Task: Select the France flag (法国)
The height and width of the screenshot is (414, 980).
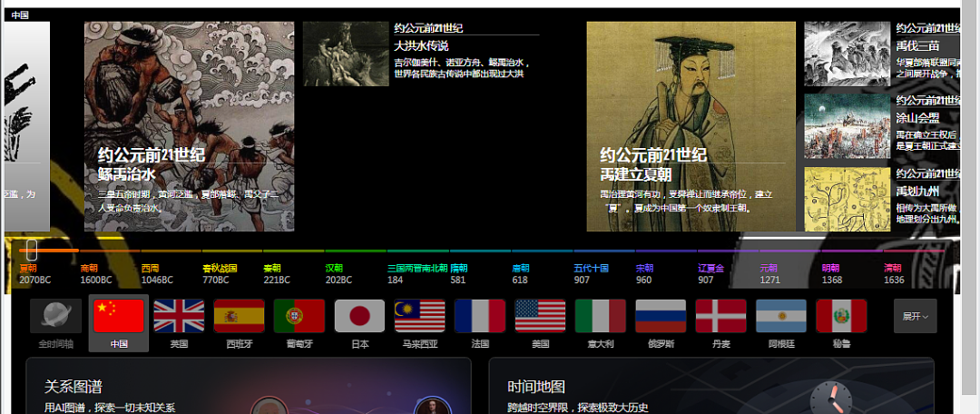Action: coord(480,316)
